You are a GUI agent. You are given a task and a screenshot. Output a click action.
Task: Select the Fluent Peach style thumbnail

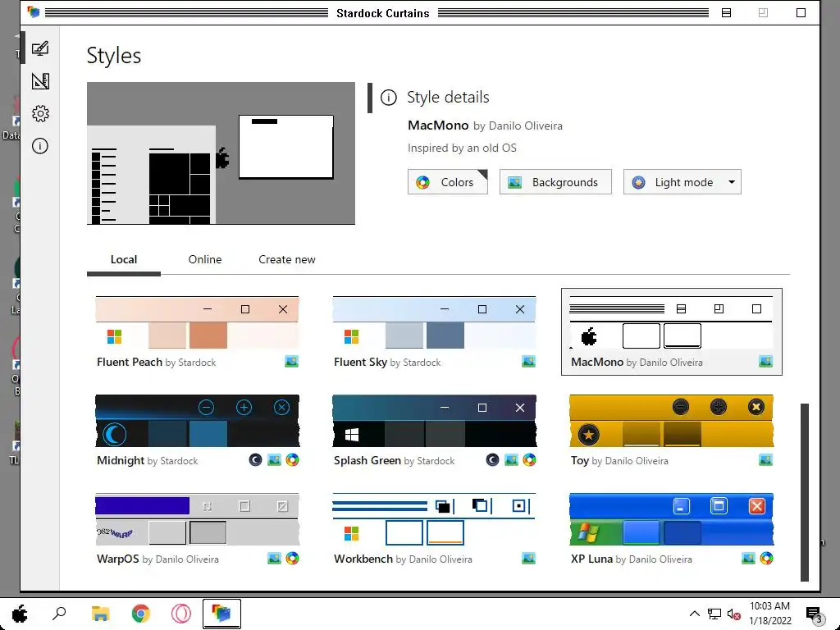point(197,322)
